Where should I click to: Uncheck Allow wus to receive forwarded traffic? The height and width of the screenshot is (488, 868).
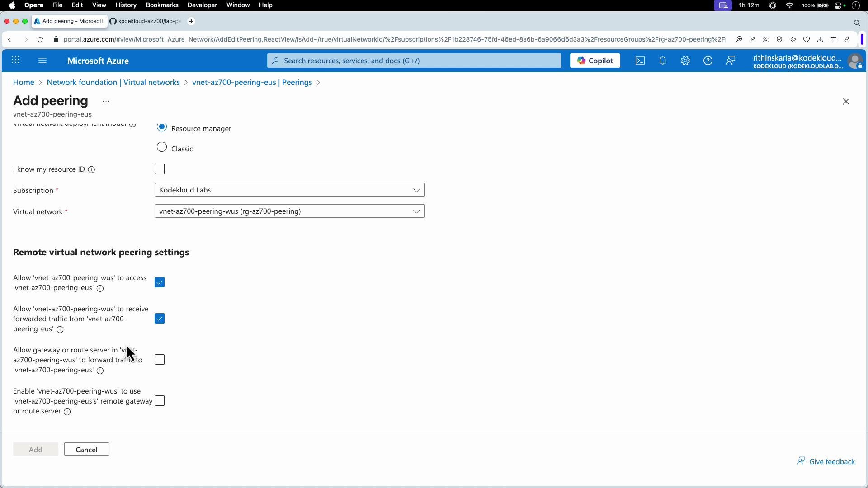pos(160,319)
